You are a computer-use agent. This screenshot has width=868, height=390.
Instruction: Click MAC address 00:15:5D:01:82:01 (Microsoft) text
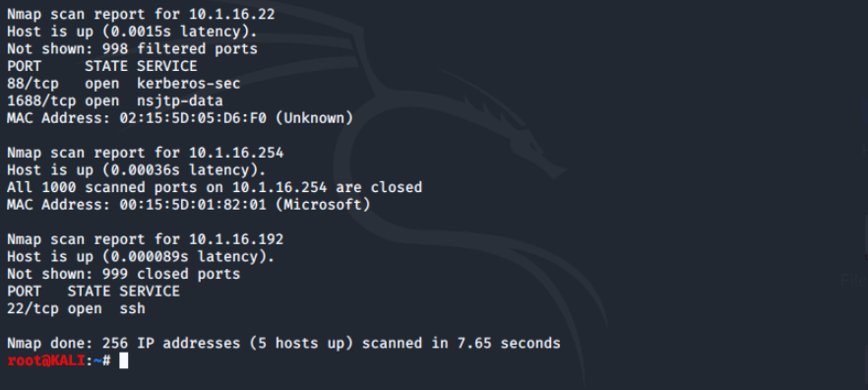[245, 205]
